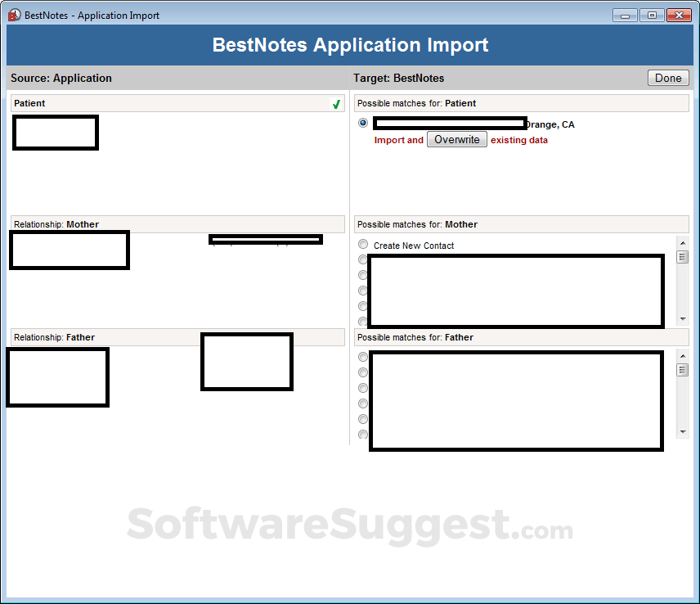The image size is (700, 604).
Task: Select the patient match radio for Orange, CA
Action: click(363, 123)
